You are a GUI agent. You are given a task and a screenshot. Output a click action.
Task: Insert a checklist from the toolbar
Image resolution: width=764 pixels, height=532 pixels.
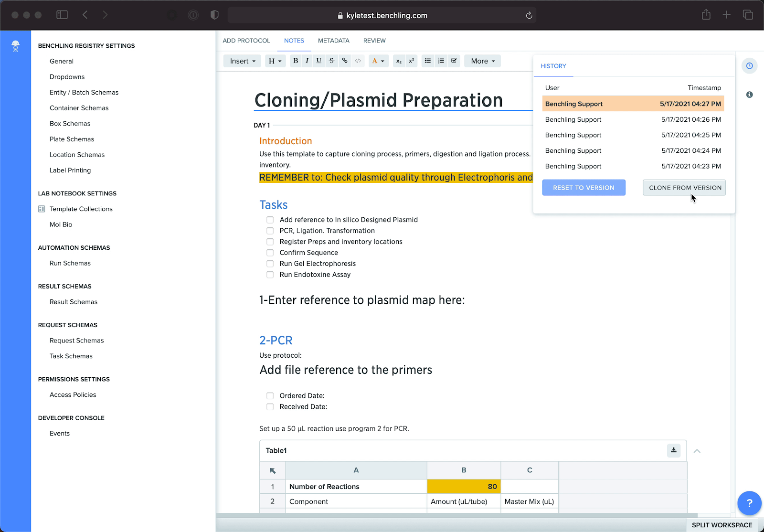[454, 61]
